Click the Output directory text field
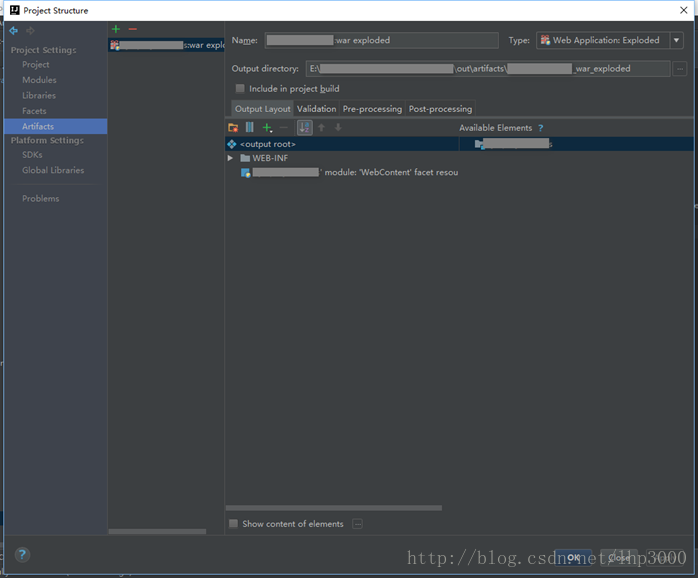Image resolution: width=698 pixels, height=578 pixels. (488, 69)
